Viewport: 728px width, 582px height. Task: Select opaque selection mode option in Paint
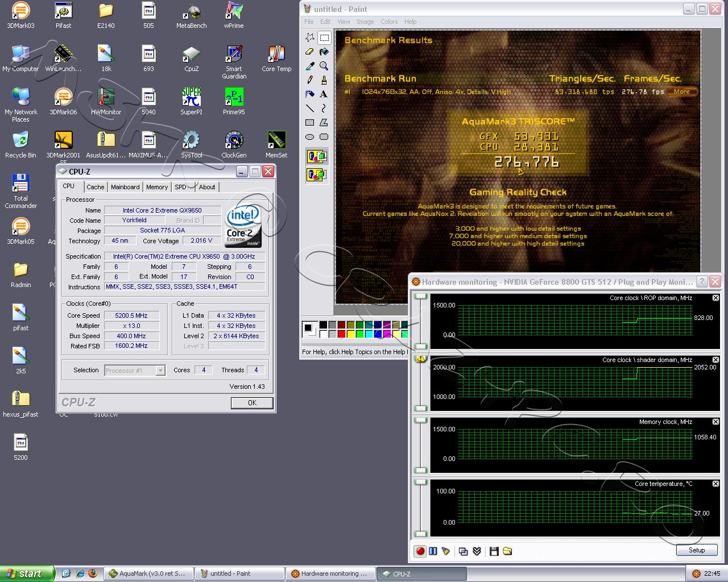tap(317, 156)
